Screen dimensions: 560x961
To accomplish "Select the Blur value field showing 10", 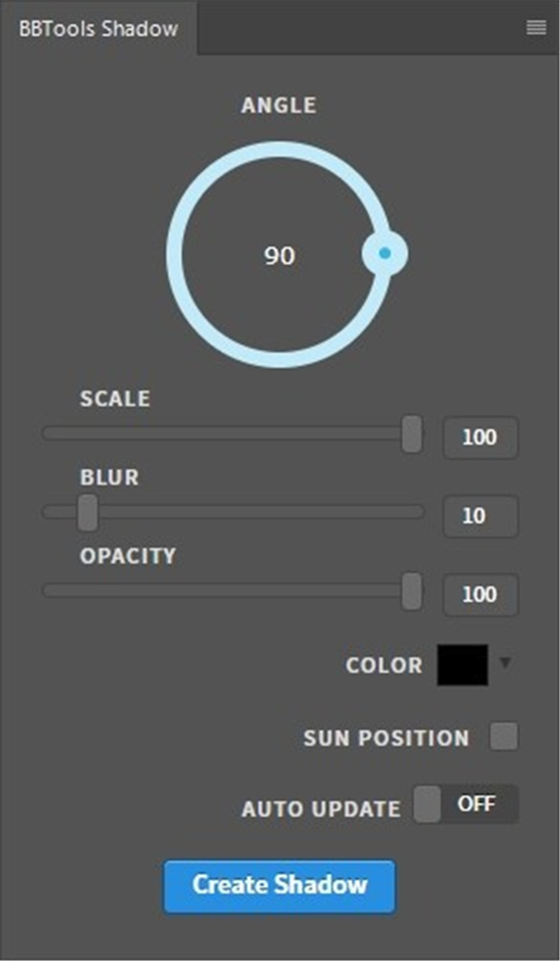I will point(480,516).
